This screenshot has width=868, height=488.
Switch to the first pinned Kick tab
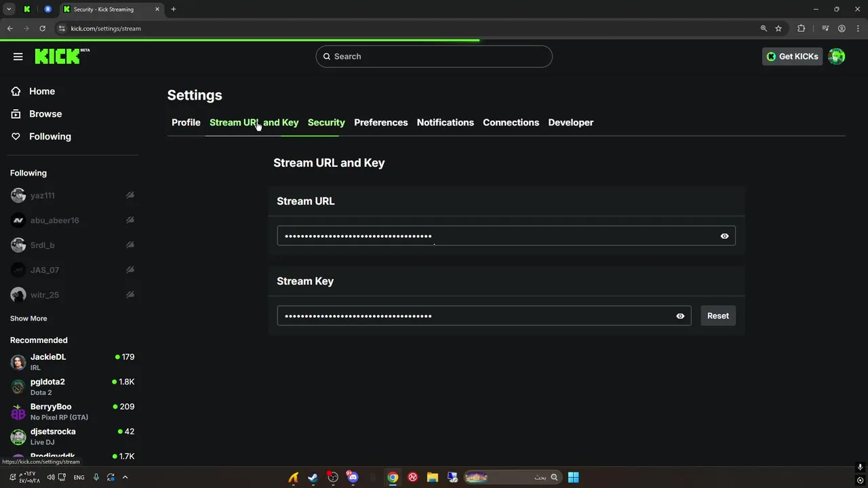pos(27,9)
